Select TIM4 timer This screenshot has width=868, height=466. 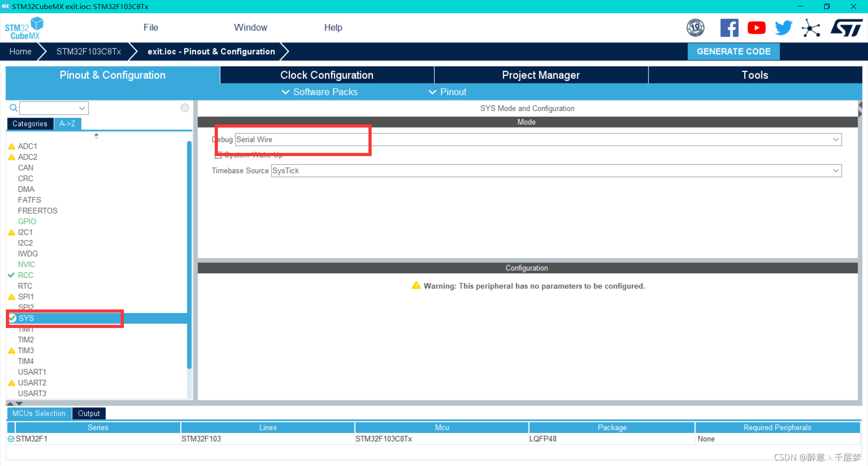[26, 361]
